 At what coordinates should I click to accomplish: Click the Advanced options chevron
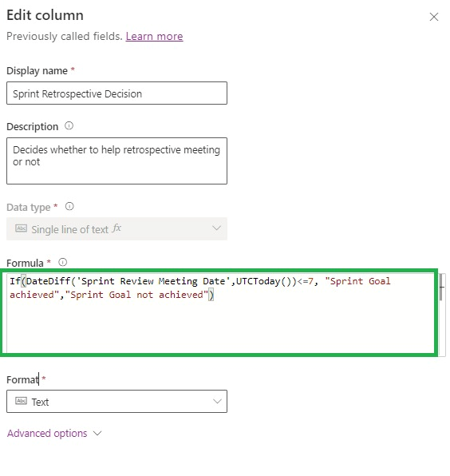point(97,433)
